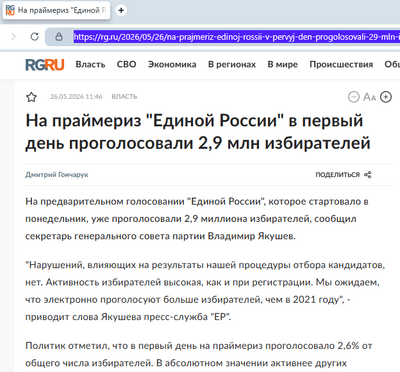Viewport: 400px width, 372px height.
Task: Open the Происшествия navigation section
Action: coord(341,65)
